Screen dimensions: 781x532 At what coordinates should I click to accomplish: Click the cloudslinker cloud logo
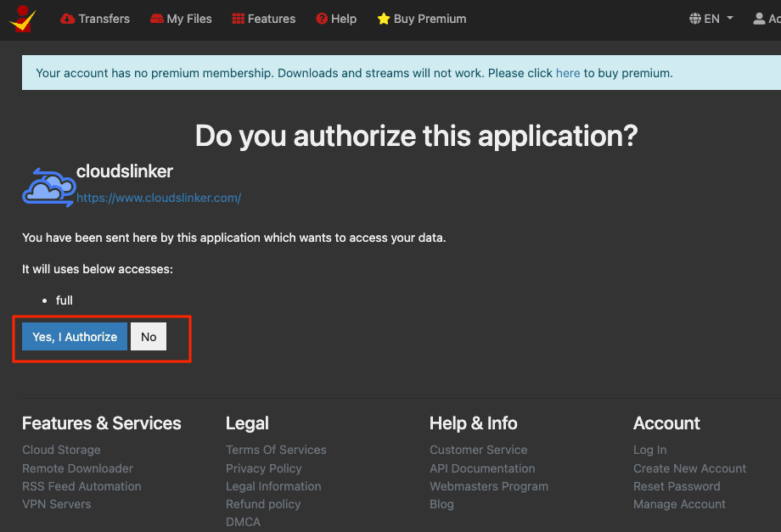point(49,188)
